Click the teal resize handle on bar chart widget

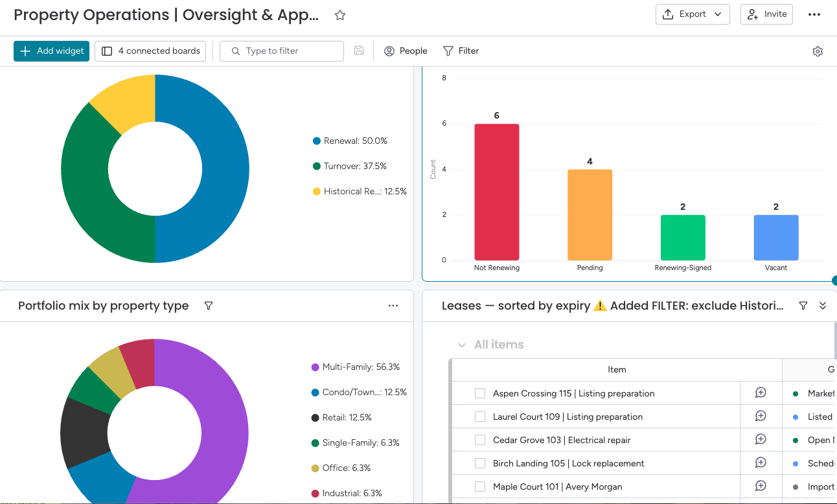tap(834, 281)
